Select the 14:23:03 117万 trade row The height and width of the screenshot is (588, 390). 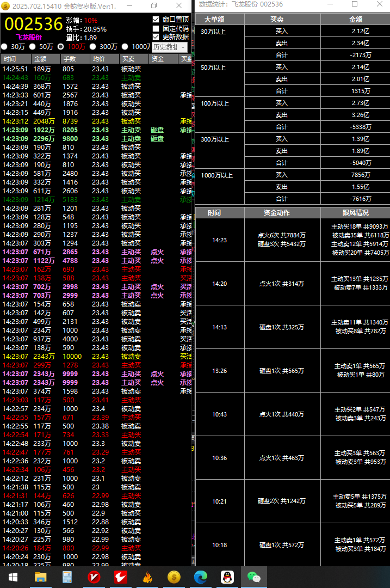pos(96,400)
